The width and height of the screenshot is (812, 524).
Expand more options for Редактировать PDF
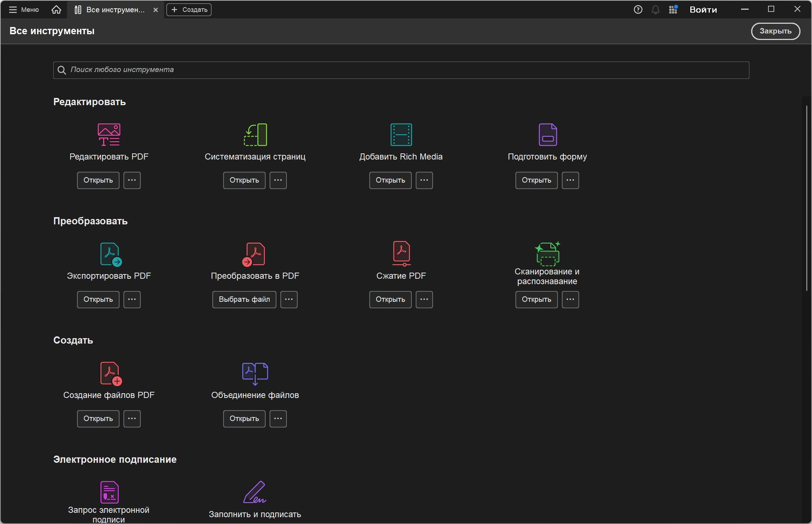tap(132, 180)
